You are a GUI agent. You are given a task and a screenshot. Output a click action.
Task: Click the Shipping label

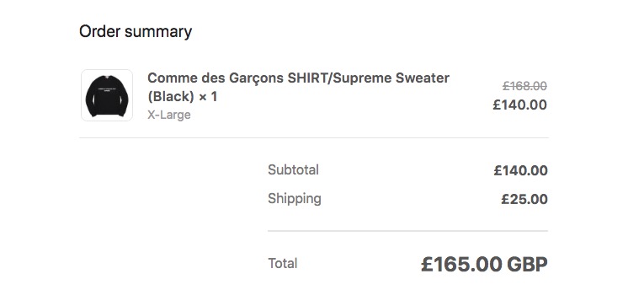pos(295,199)
